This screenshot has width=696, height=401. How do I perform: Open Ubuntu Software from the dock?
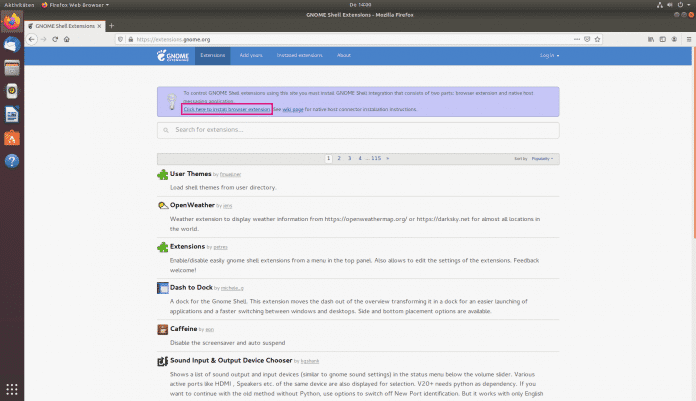tap(11, 138)
